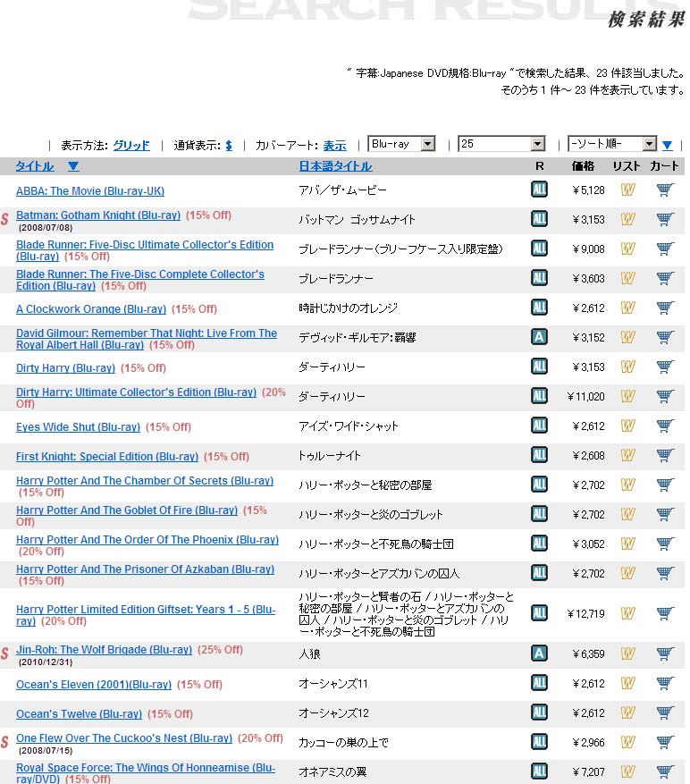This screenshot has width=690, height=784.
Task: Wishlist Harry Potter Goblet Of Fire
Action: tap(628, 515)
